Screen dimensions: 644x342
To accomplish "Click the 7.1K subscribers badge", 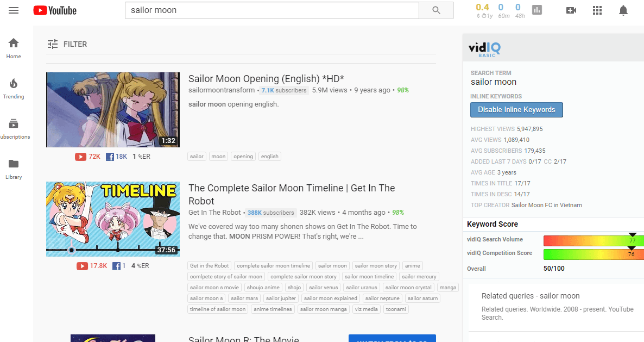I will coord(284,90).
